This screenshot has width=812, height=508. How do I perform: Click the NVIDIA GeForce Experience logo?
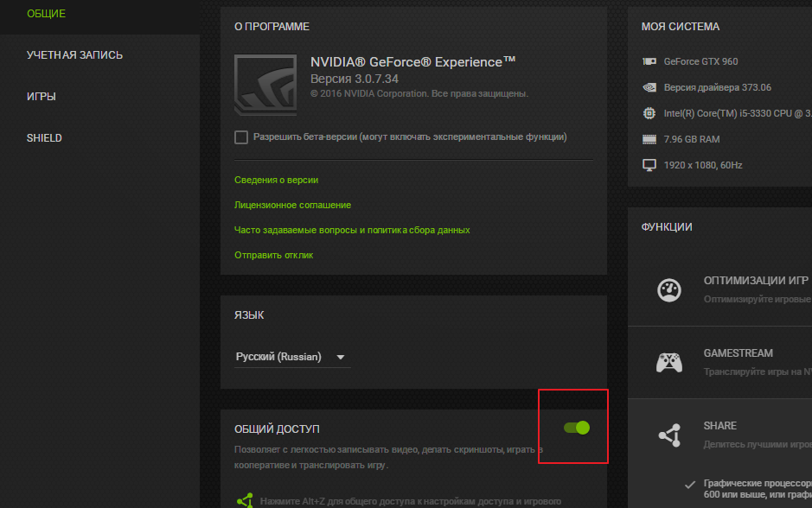[x=265, y=85]
